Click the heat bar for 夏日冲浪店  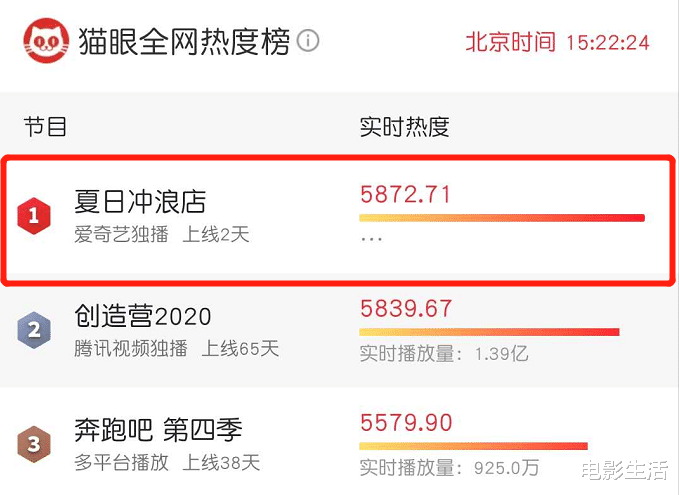tap(502, 217)
